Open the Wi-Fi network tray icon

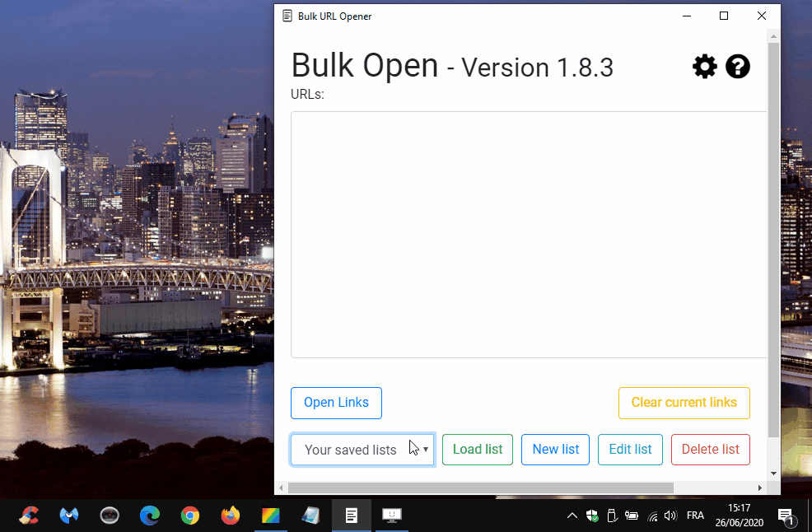point(652,516)
